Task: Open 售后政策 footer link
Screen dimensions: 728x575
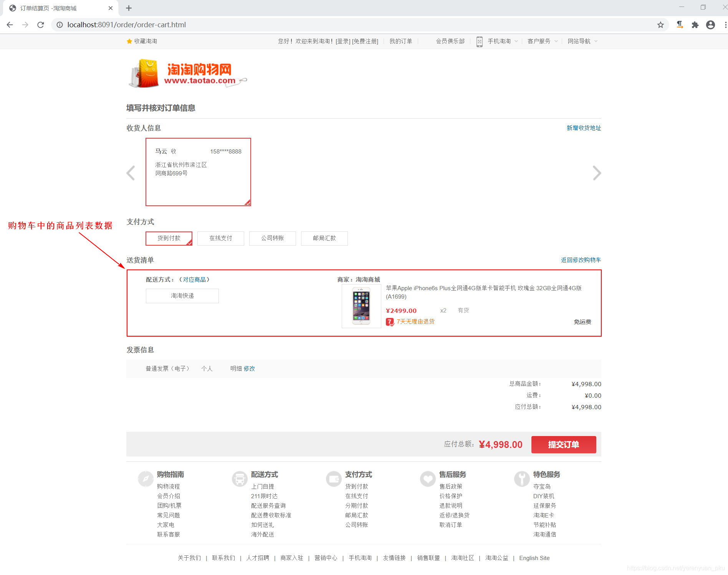Action: point(451,487)
